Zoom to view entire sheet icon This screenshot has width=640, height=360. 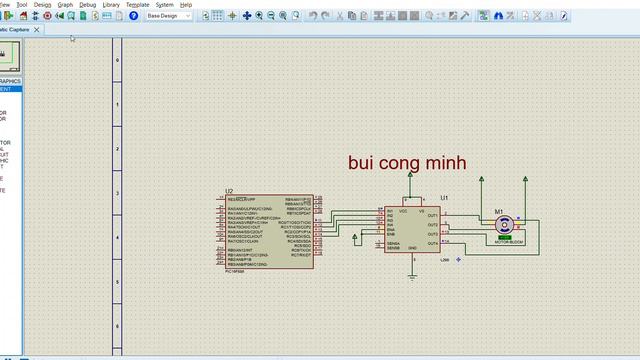[x=283, y=16]
